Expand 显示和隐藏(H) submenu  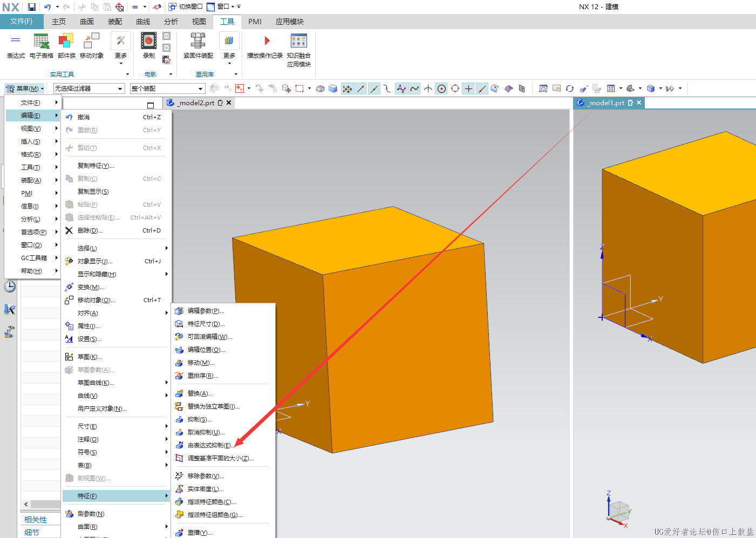(116, 274)
